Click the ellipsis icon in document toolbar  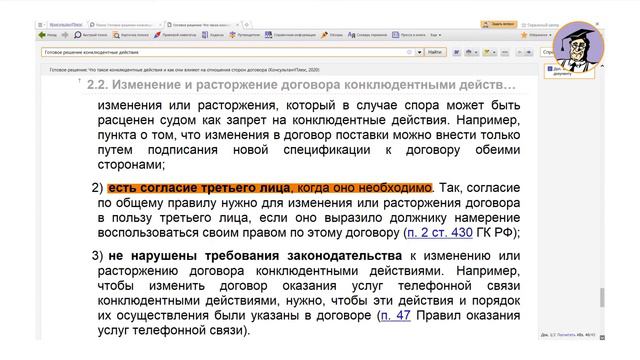tap(505, 52)
